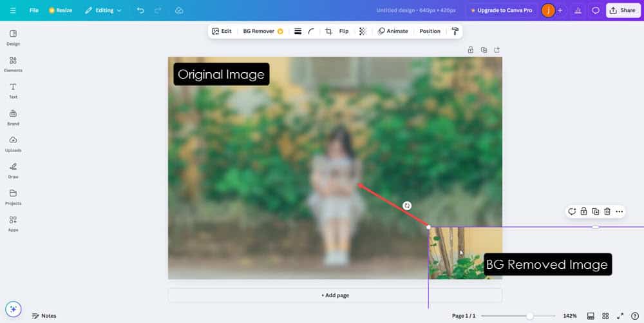Open transparency settings icon
Screen dimensions: 644x323
(x=363, y=31)
